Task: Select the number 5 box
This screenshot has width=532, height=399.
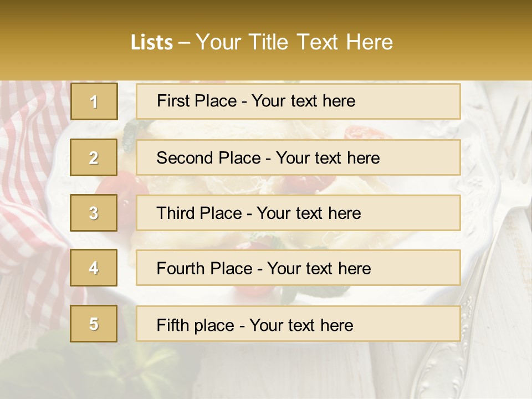Action: coord(94,324)
